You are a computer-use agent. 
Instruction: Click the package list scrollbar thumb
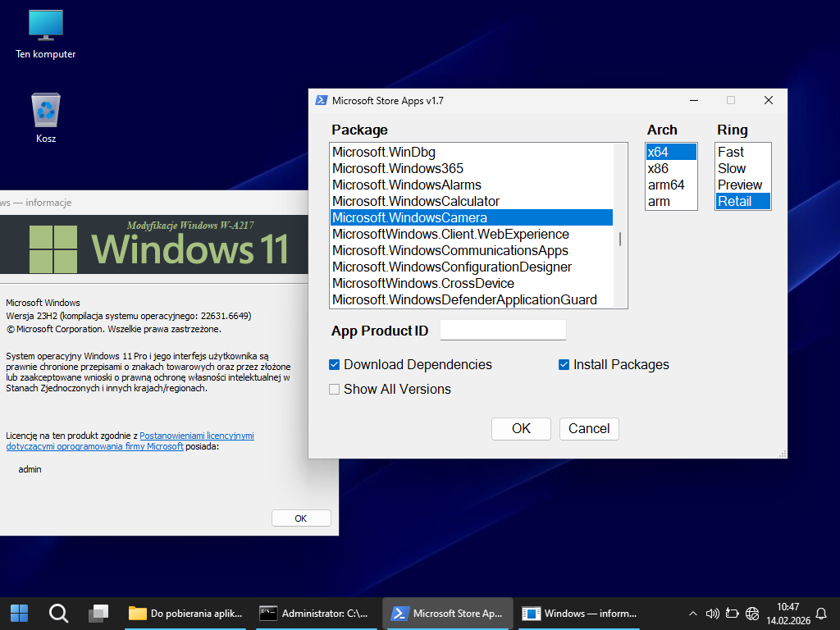(x=620, y=239)
